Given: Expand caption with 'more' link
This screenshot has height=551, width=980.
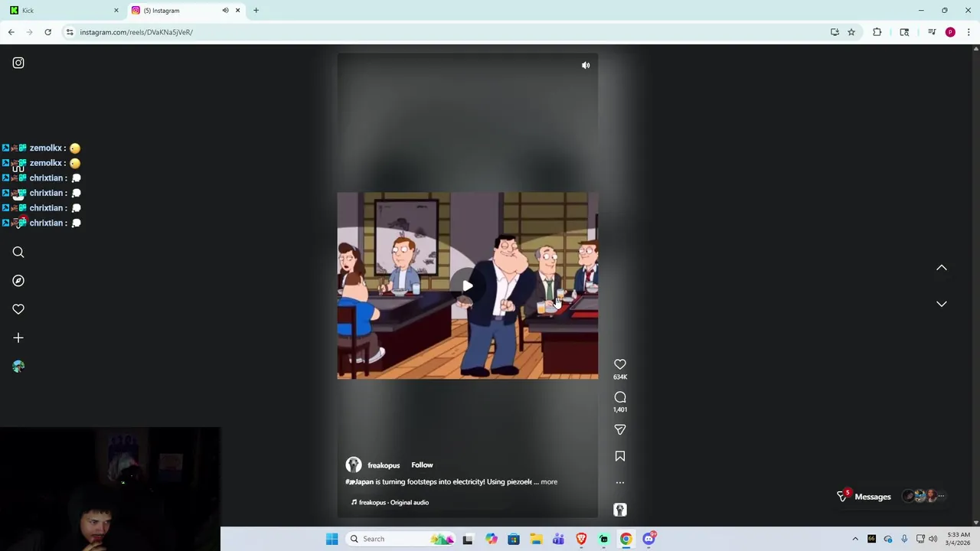Looking at the screenshot, I should tap(549, 482).
